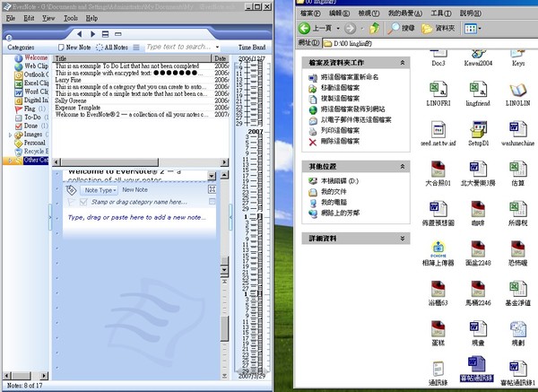The height and width of the screenshot is (392, 538).
Task: Create a New Note in EverNote
Action: point(74,48)
